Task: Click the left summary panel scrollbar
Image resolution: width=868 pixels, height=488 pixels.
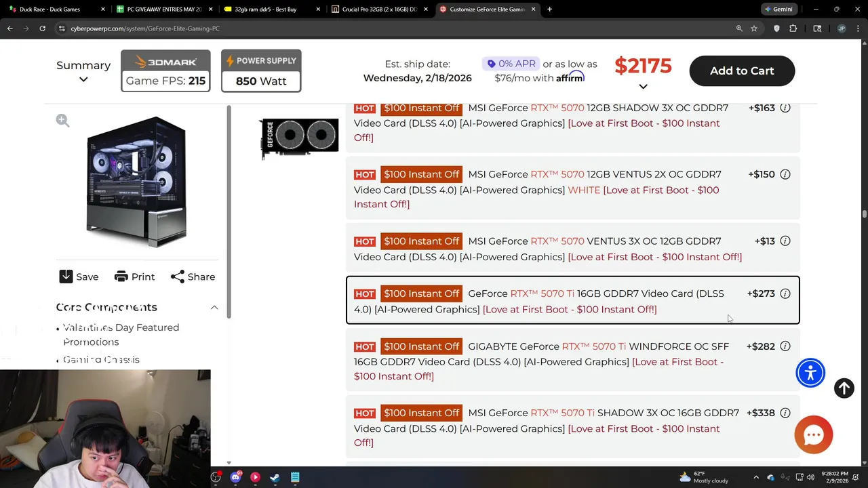Action: [x=229, y=211]
